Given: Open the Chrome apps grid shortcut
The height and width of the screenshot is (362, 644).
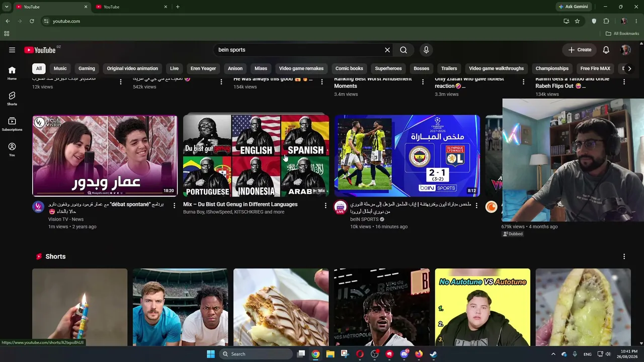Looking at the screenshot, I should [7, 34].
